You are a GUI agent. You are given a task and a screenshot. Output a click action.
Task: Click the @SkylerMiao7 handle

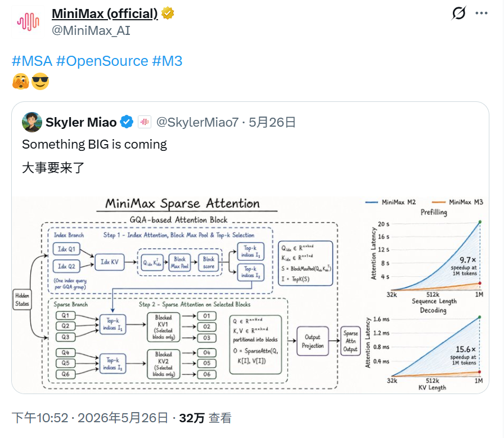(x=197, y=122)
